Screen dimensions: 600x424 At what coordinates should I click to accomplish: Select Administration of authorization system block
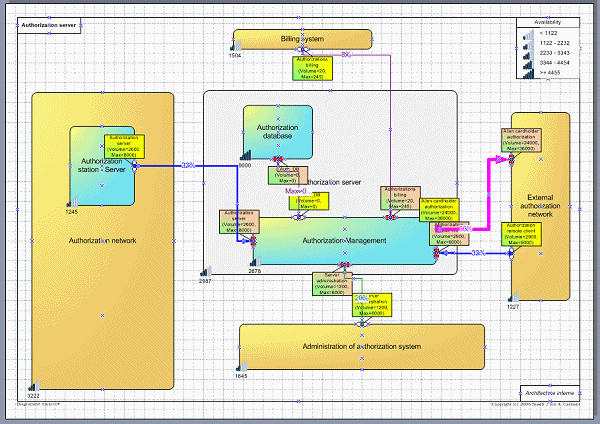(x=362, y=347)
